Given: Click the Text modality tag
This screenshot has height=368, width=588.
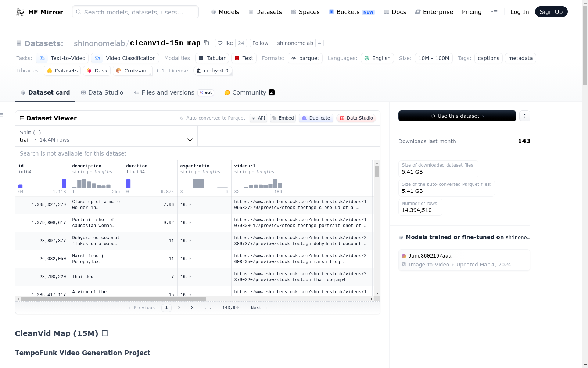Looking at the screenshot, I should [x=244, y=58].
